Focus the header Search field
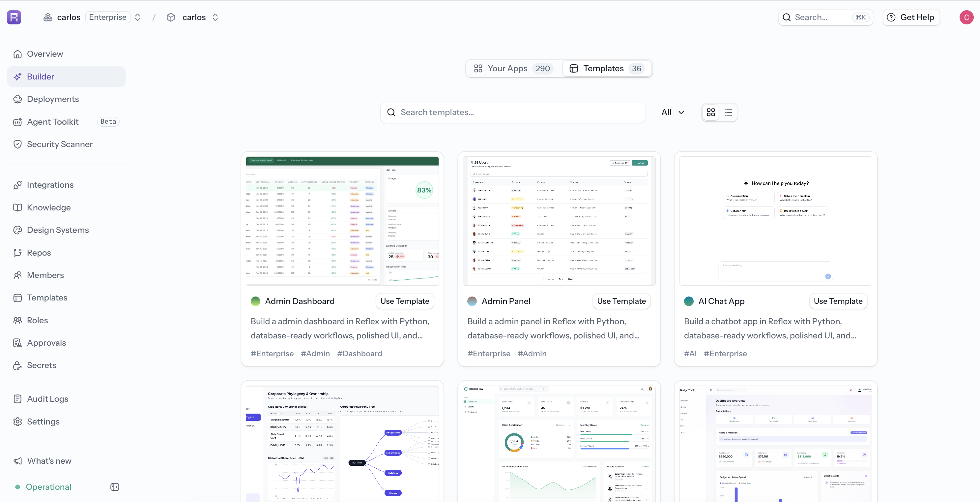 pos(825,17)
